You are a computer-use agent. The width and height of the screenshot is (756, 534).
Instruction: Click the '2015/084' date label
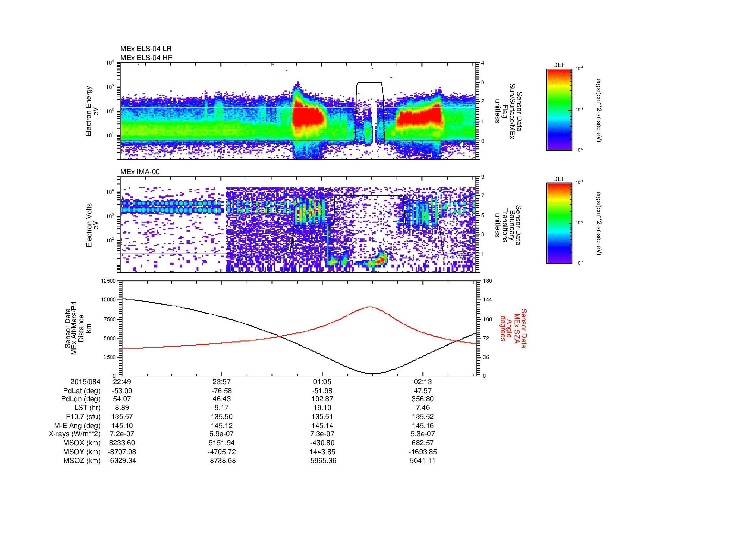pyautogui.click(x=85, y=382)
